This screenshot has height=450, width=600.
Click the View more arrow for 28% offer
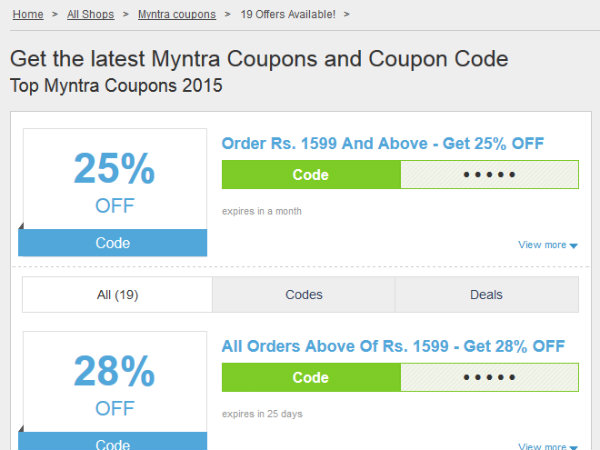[x=574, y=446]
